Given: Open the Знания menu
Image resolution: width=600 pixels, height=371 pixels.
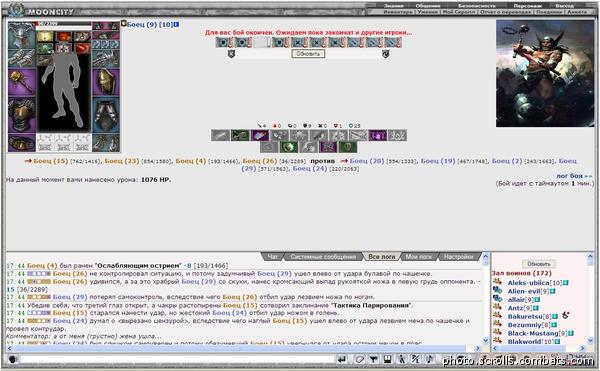Looking at the screenshot, I should pyautogui.click(x=394, y=6).
